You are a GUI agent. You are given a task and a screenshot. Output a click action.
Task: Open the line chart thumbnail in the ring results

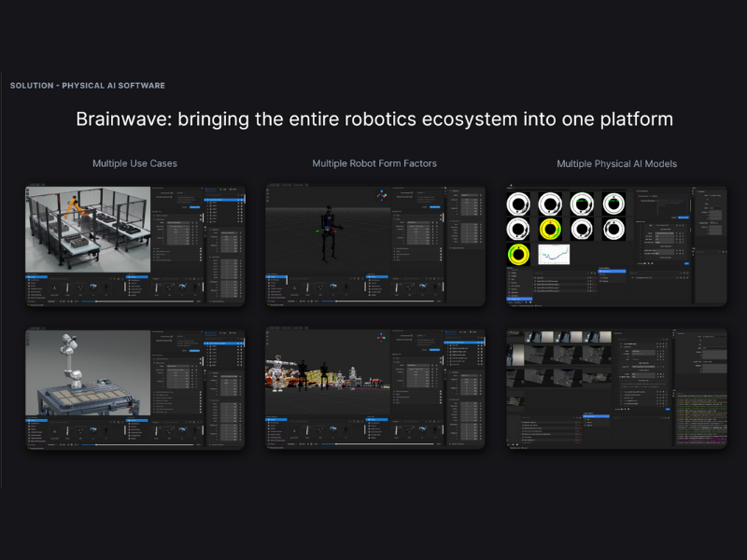coord(554,254)
